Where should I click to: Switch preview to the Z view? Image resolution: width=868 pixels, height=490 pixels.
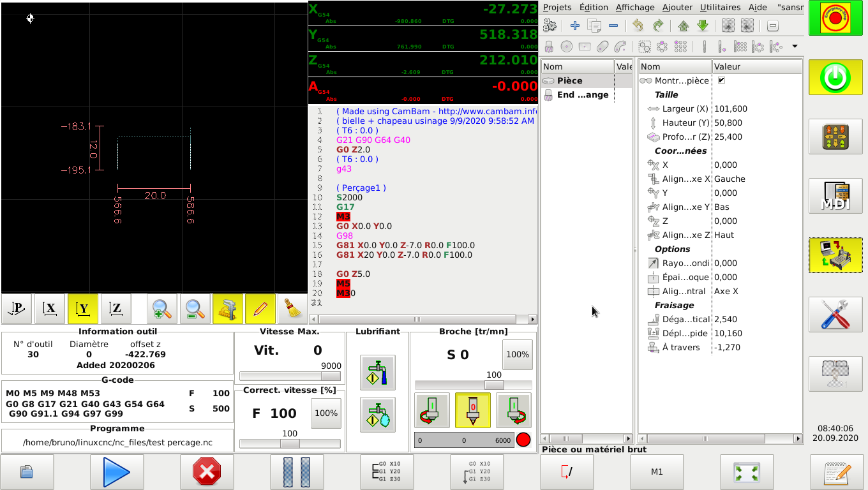click(116, 309)
